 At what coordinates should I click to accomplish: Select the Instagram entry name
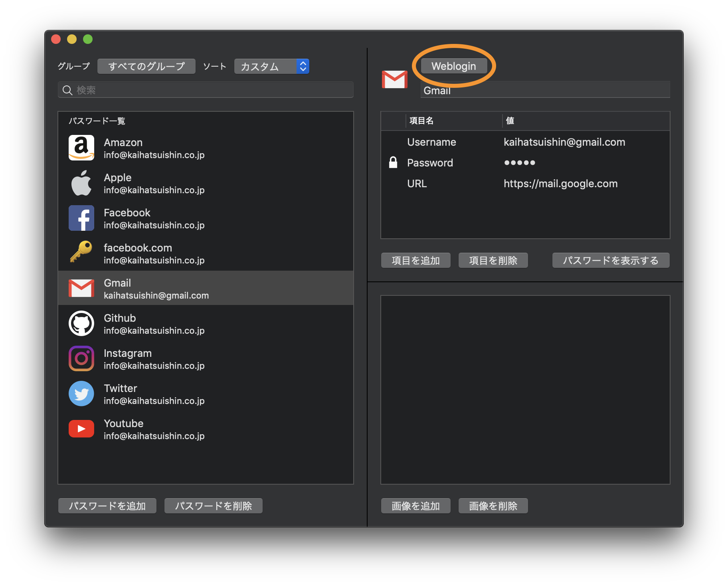(x=128, y=353)
